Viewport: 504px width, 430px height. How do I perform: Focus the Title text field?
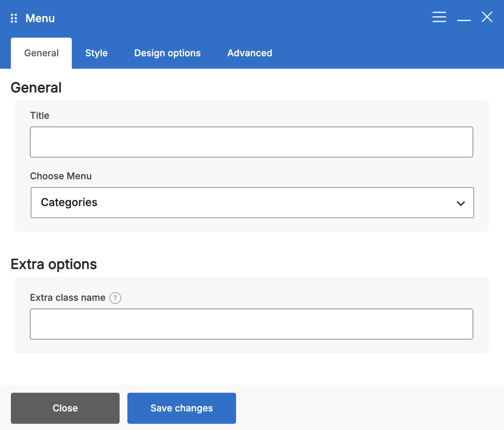(252, 142)
